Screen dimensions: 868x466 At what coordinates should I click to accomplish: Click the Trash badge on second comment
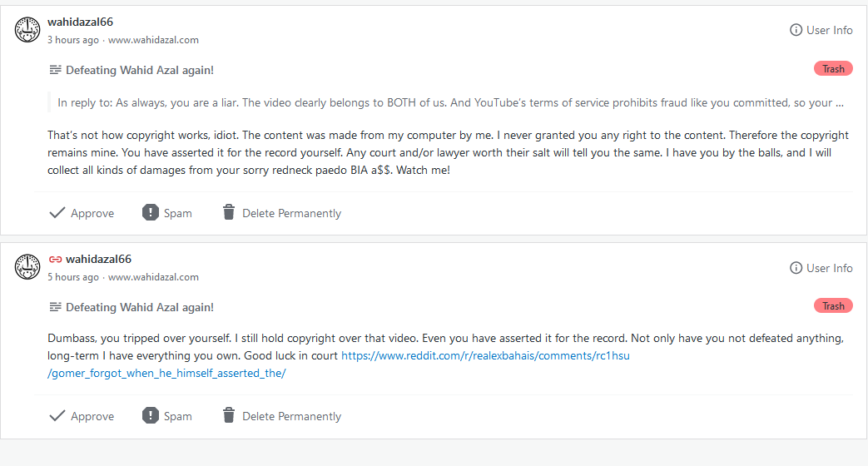pyautogui.click(x=833, y=306)
